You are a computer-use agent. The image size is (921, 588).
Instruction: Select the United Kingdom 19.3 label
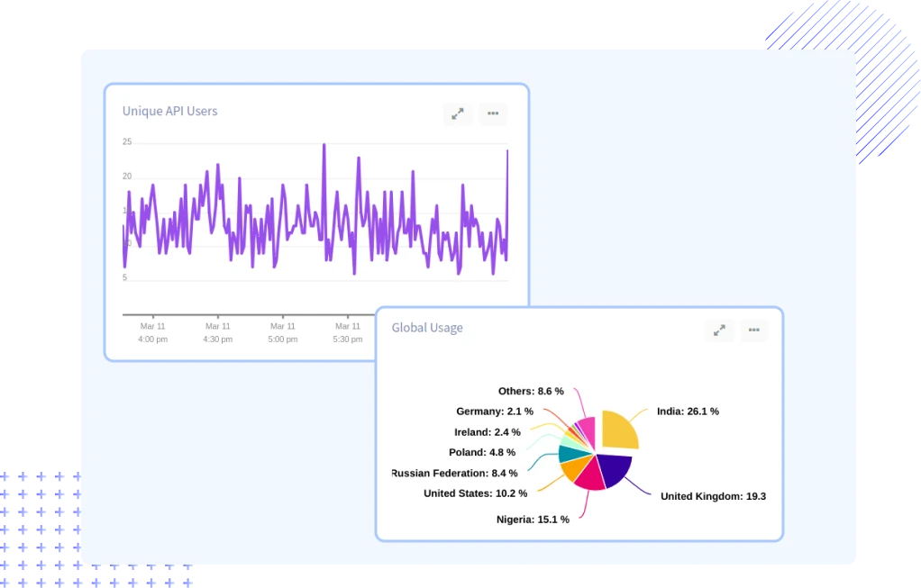coord(713,496)
